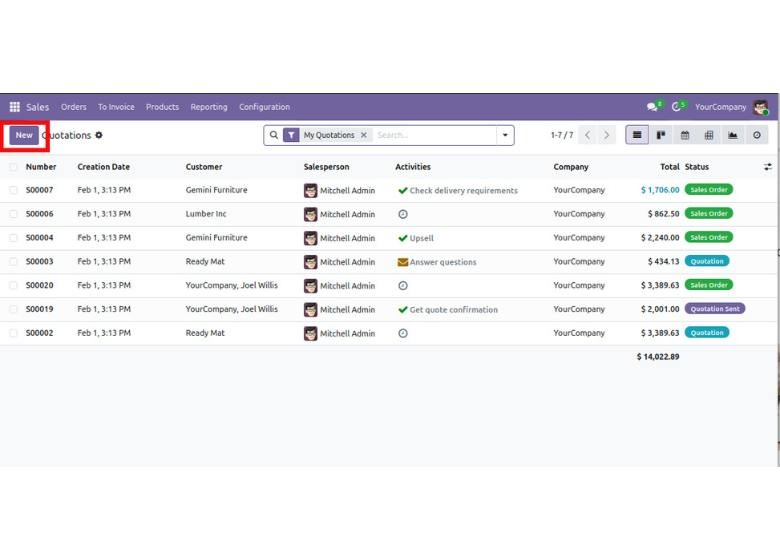Remove the My Quotations filter
780x560 pixels.
point(364,135)
